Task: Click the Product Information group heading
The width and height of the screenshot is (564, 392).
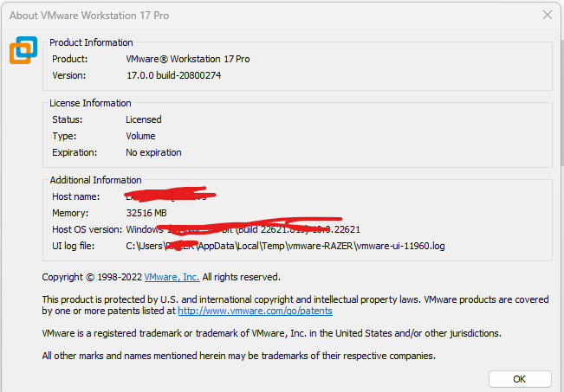Action: (x=91, y=42)
